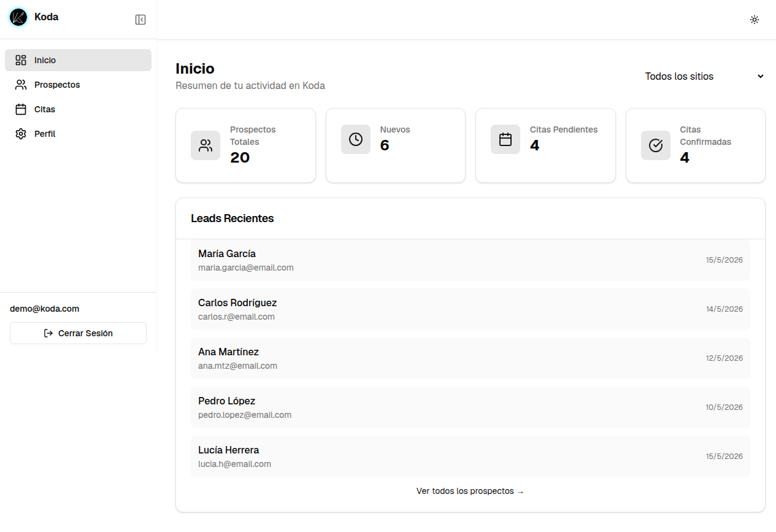Open the Ana Martínez lead row
The width and height of the screenshot is (776, 532).
point(471,358)
